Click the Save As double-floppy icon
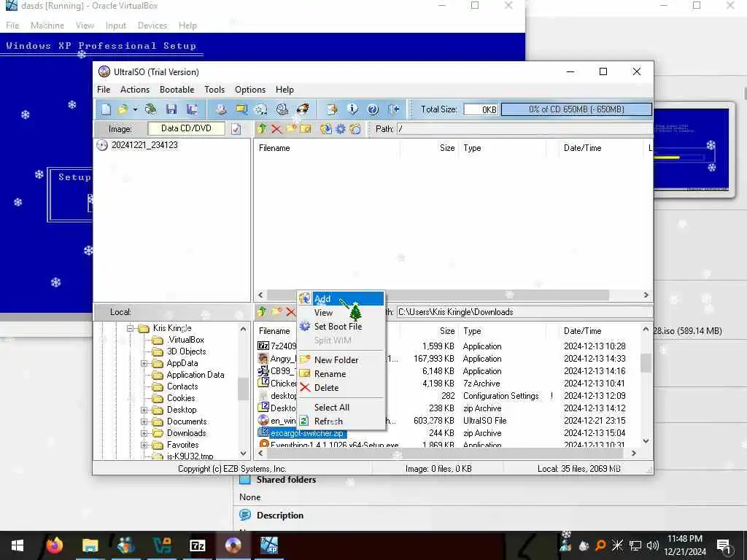The image size is (747, 560). coord(193,109)
